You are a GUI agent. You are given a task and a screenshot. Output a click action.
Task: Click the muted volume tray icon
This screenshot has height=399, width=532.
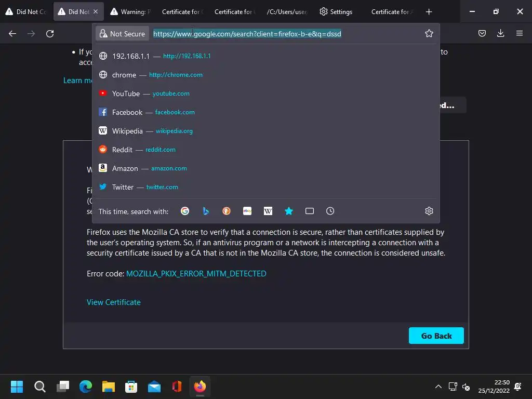pos(466,387)
